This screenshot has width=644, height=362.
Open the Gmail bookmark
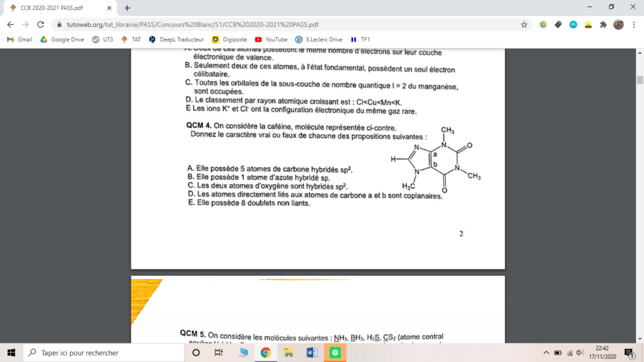[19, 39]
